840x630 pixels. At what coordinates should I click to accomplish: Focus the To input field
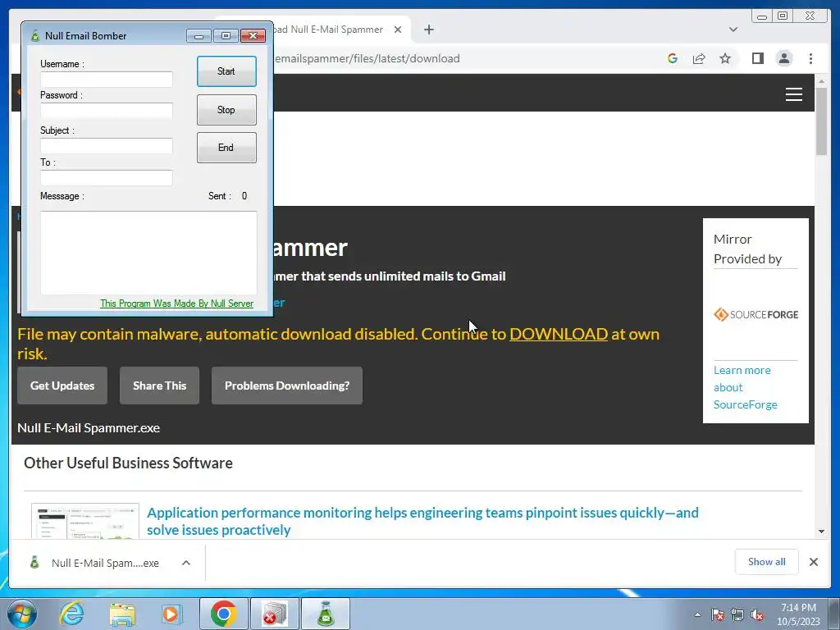(x=107, y=178)
